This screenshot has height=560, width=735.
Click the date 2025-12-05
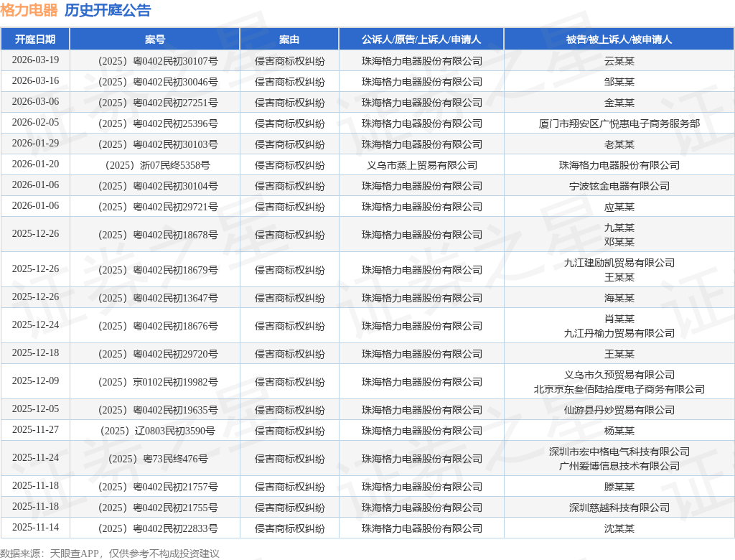click(36, 409)
